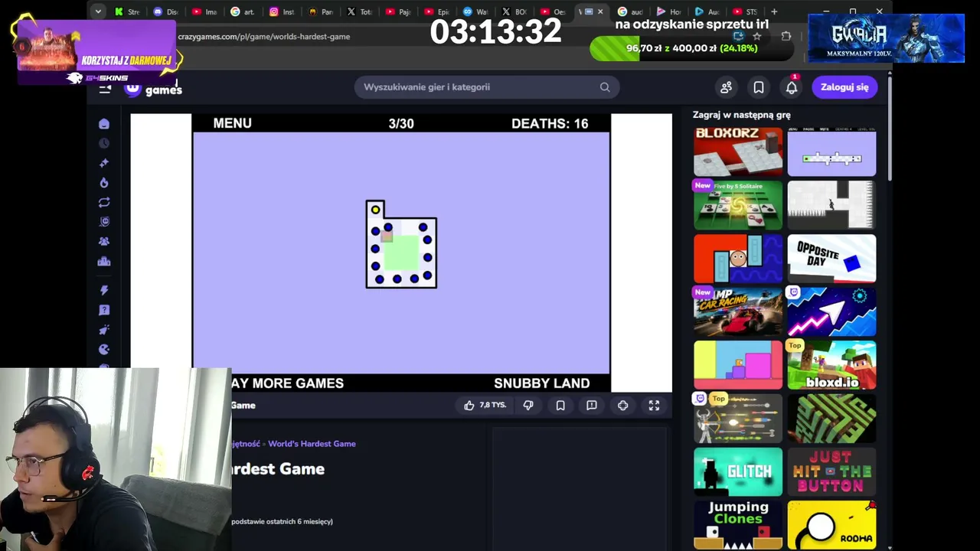Image resolution: width=980 pixels, height=551 pixels.
Task: Like the game with thumbs up
Action: [x=469, y=406]
